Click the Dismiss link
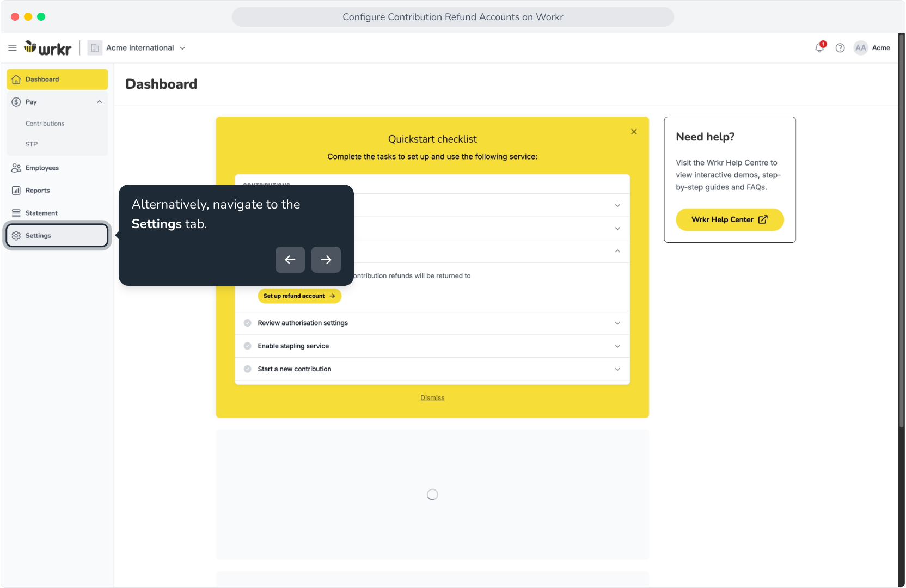The width and height of the screenshot is (906, 588). click(x=432, y=398)
